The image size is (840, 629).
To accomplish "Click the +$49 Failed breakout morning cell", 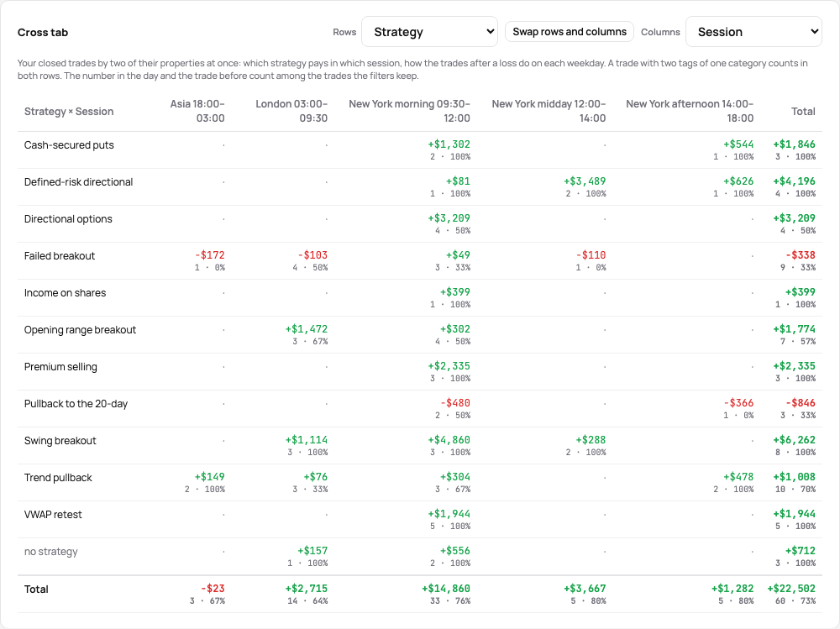I will [453, 260].
